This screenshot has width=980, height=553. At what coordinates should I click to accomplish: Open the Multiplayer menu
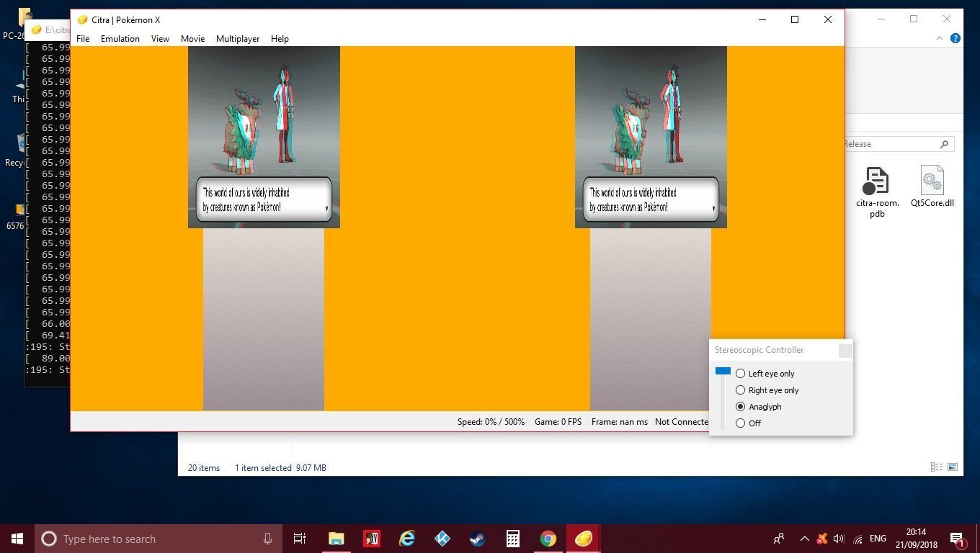coord(238,38)
